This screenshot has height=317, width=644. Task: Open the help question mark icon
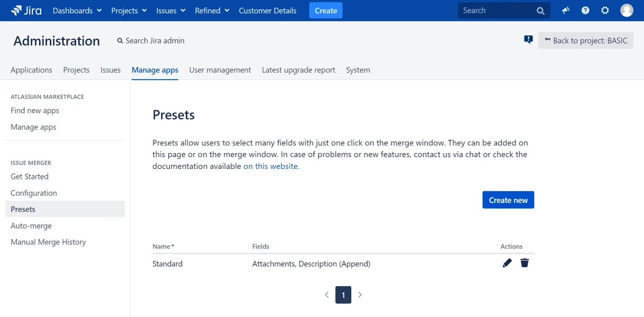[585, 10]
